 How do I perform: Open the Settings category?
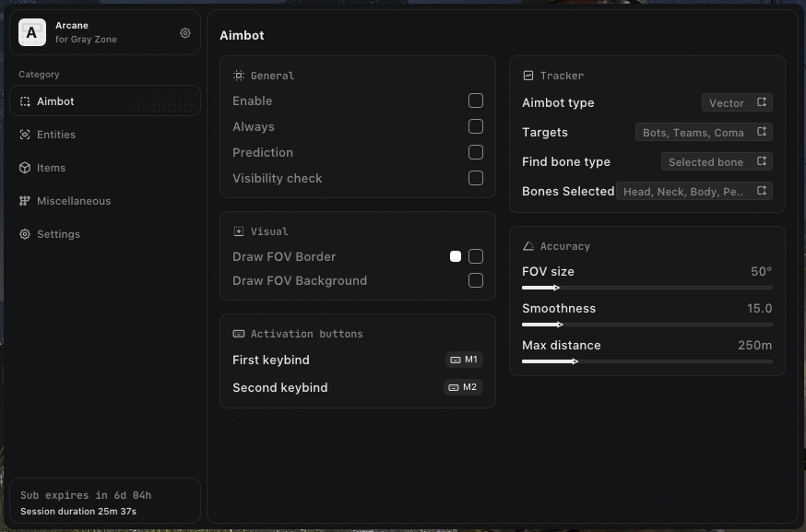[58, 234]
